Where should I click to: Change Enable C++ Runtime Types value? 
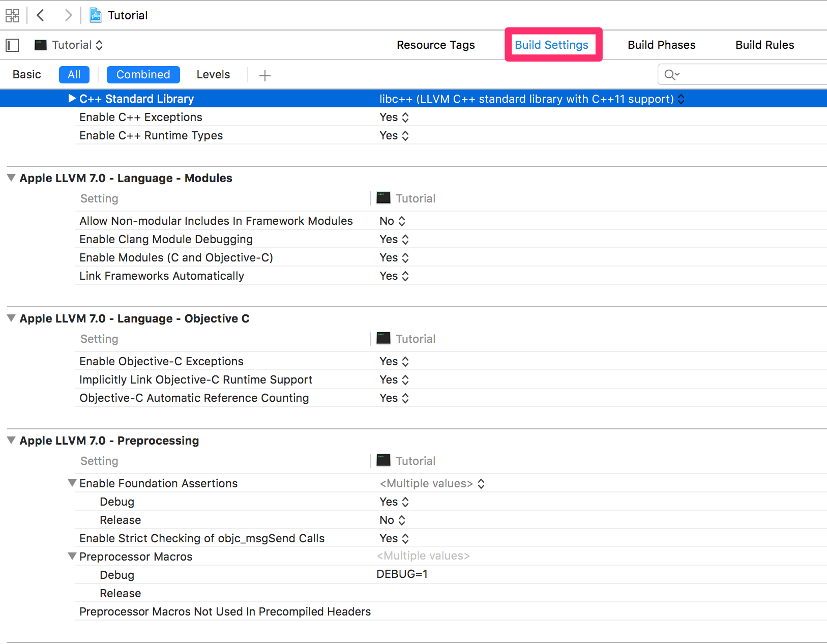pyautogui.click(x=394, y=135)
